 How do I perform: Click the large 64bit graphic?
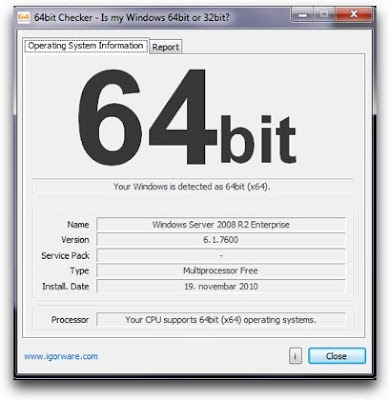(x=187, y=117)
